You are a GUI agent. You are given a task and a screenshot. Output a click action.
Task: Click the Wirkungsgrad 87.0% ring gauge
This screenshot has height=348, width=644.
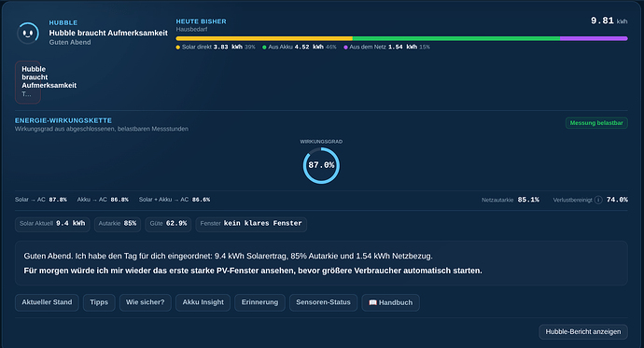coord(321,165)
